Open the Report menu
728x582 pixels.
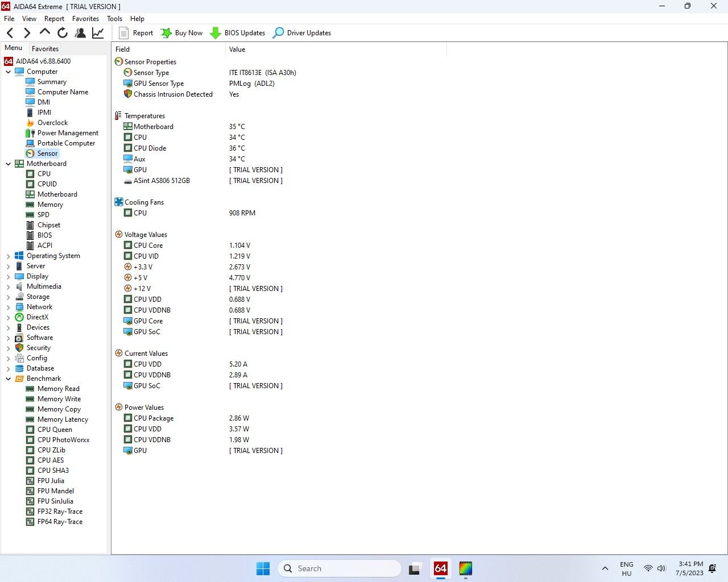(54, 19)
